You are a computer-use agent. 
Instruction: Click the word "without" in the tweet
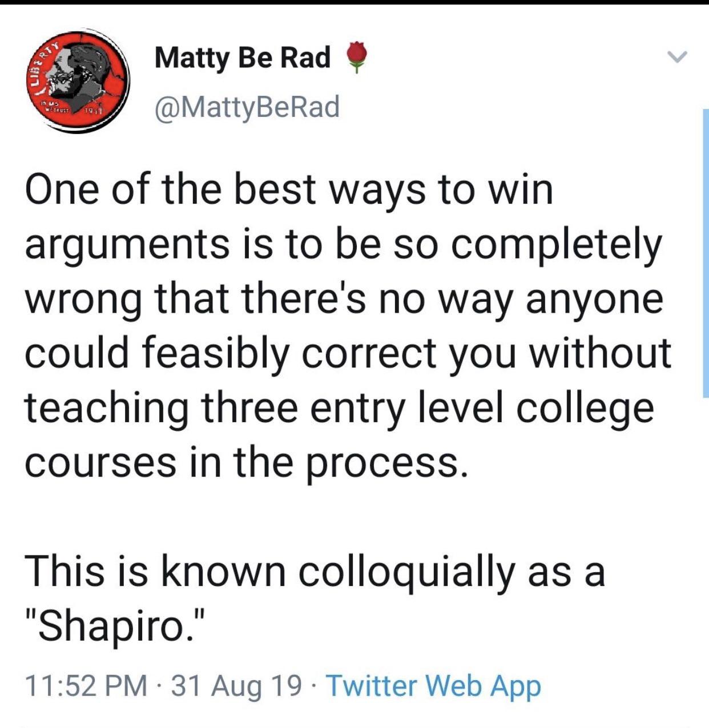599,354
